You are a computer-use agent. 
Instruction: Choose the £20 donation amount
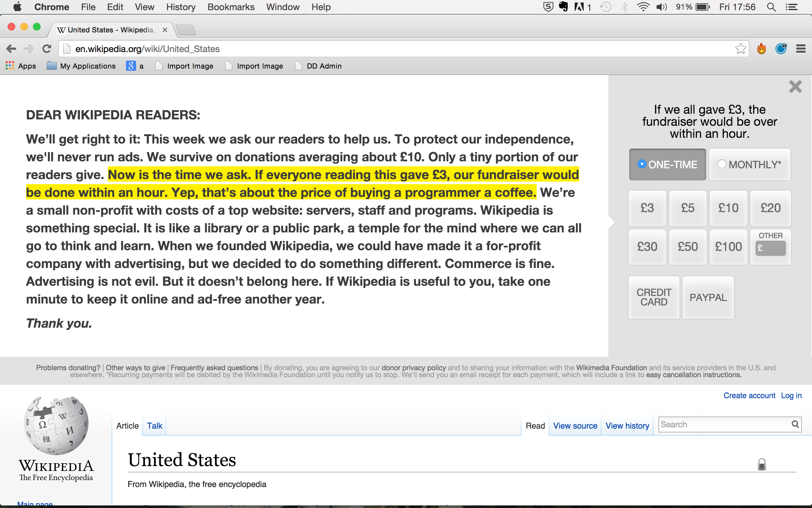771,208
